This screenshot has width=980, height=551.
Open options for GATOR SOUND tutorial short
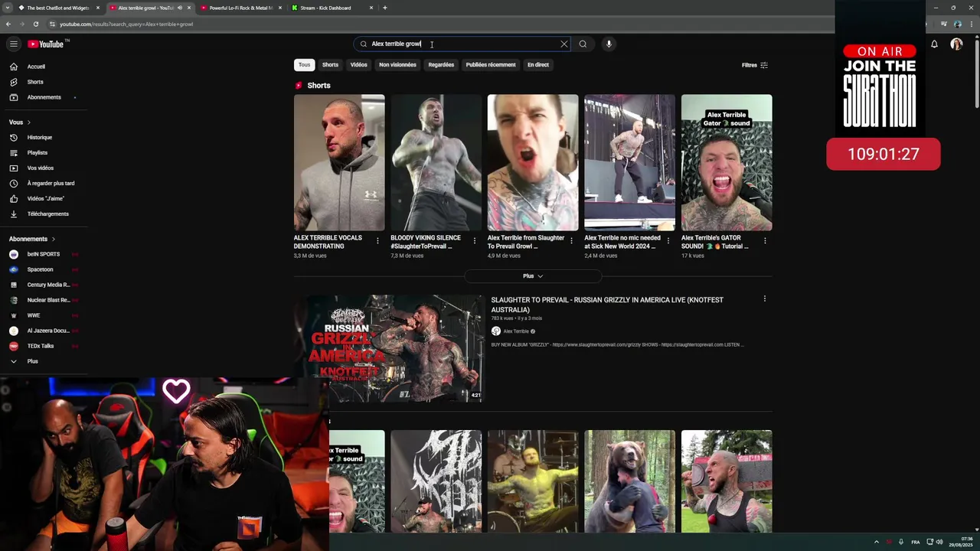pos(765,241)
